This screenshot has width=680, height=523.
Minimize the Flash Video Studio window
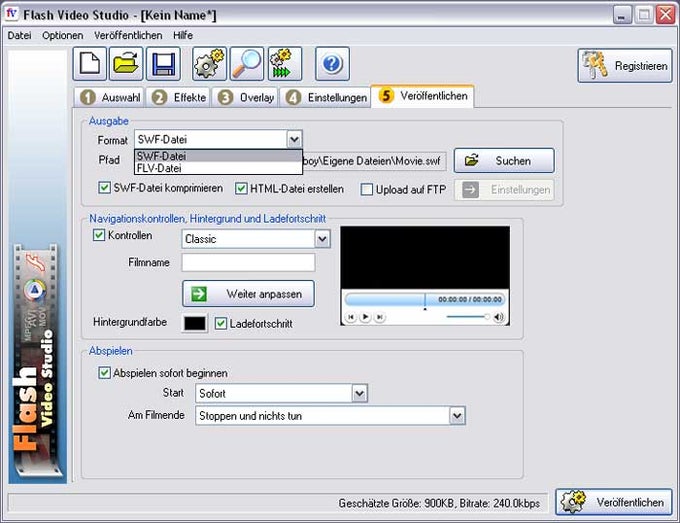click(x=621, y=15)
